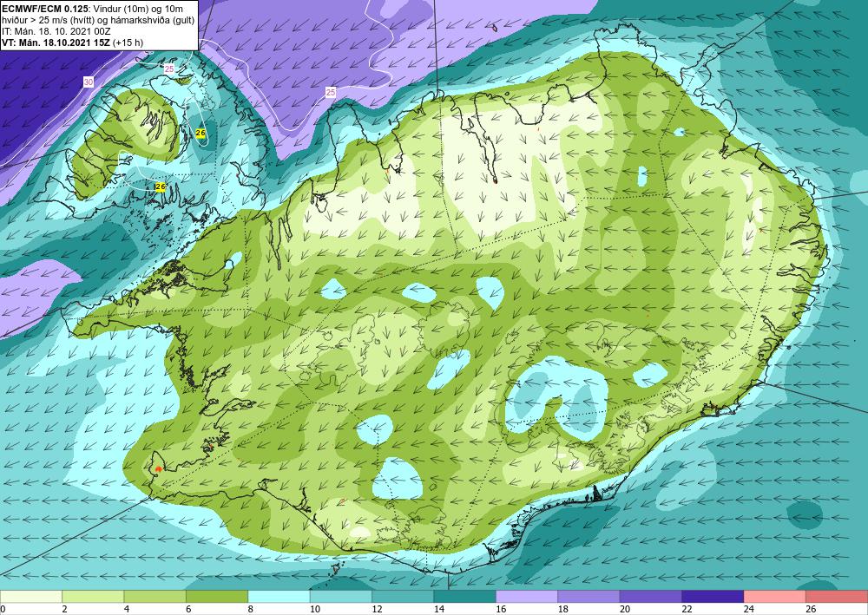Image resolution: width=868 pixels, height=615 pixels.
Task: Click the salmon red legend swatch above 26
Action: (x=837, y=597)
